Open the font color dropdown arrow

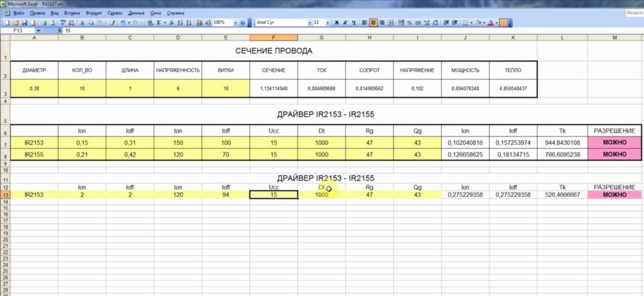[x=497, y=23]
